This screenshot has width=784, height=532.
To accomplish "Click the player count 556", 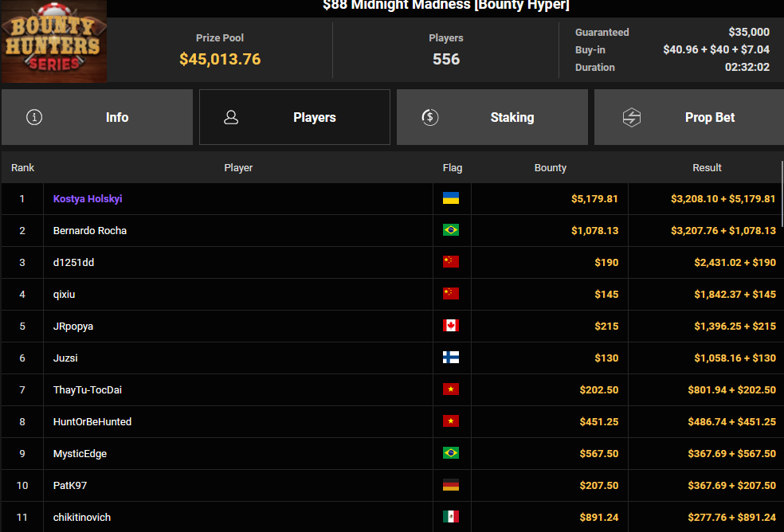I will coord(446,59).
